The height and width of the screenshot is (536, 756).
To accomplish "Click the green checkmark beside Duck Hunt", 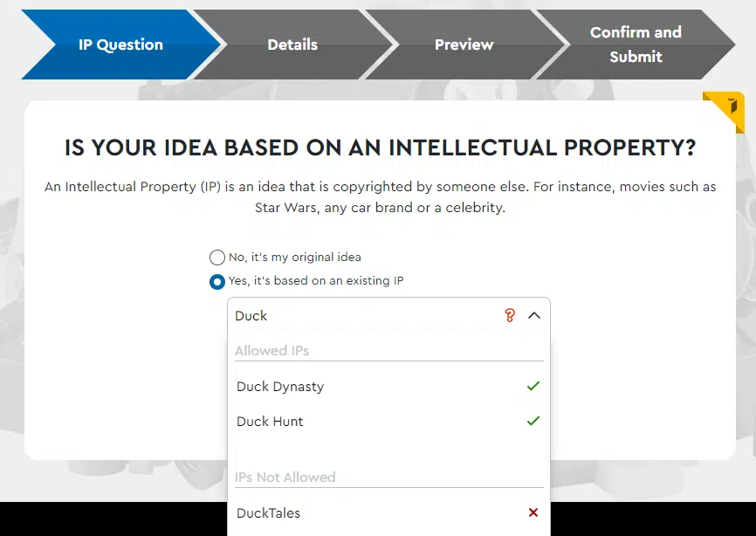I will pyautogui.click(x=533, y=421).
